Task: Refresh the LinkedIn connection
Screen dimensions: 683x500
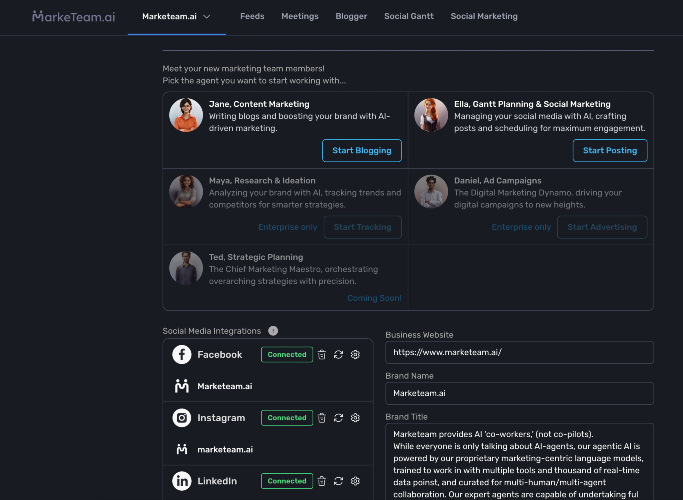Action: click(x=338, y=481)
